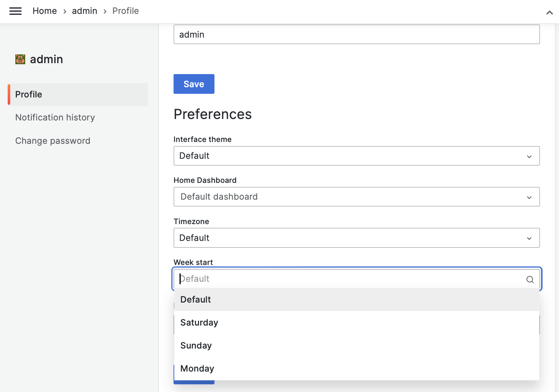Viewport: 559px width, 392px height.
Task: Choose Saturday as week start
Action: tap(199, 323)
